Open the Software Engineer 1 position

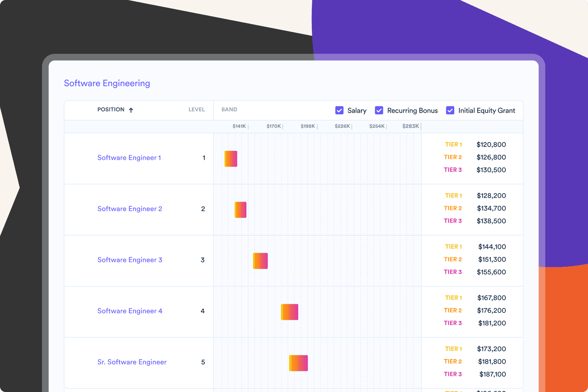[129, 158]
